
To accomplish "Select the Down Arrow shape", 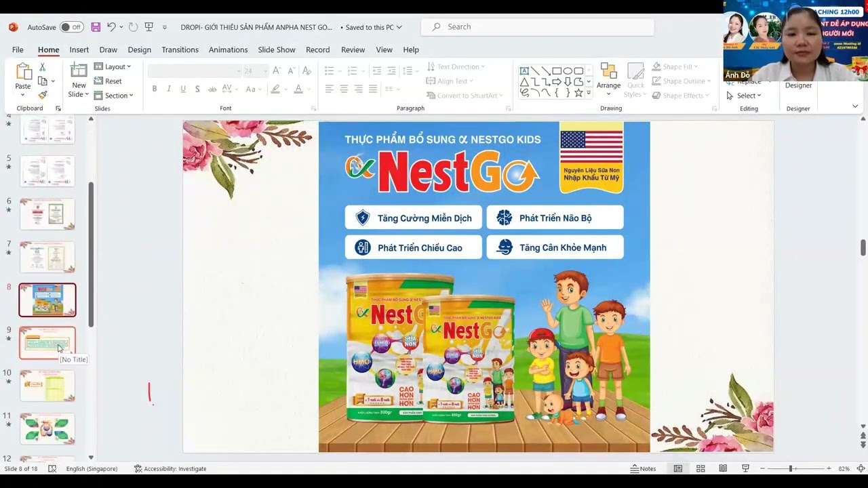I will click(x=568, y=81).
